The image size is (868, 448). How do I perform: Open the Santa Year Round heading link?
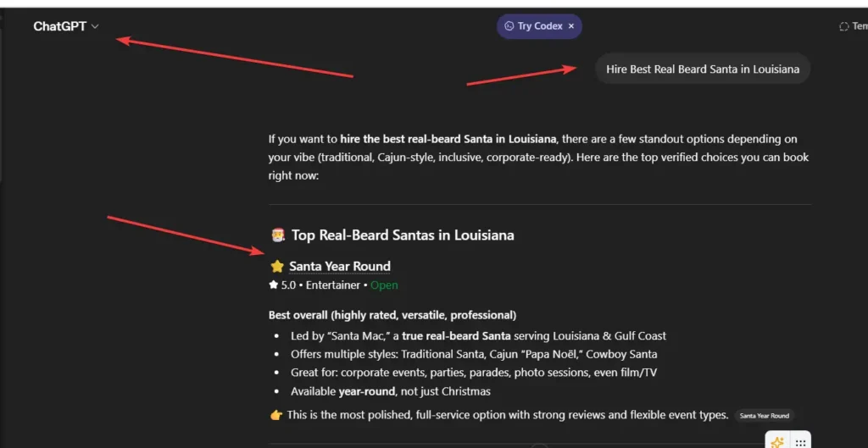[339, 266]
